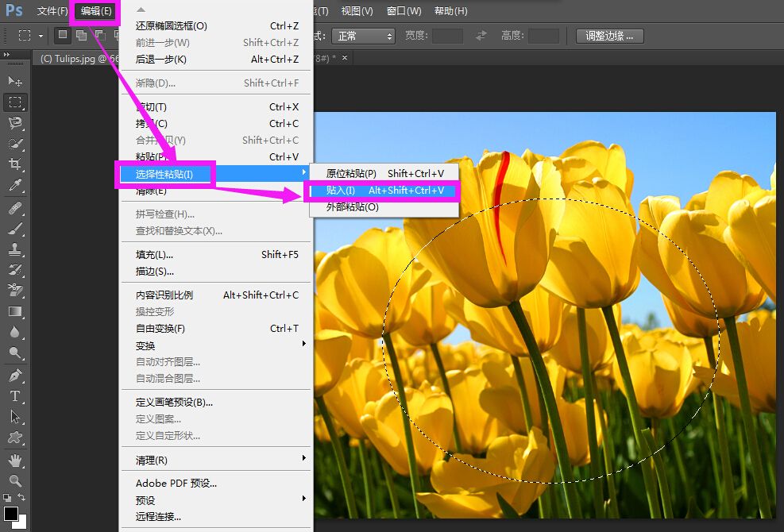The width and height of the screenshot is (784, 532).
Task: Select the Zoom tool
Action: [x=15, y=481]
